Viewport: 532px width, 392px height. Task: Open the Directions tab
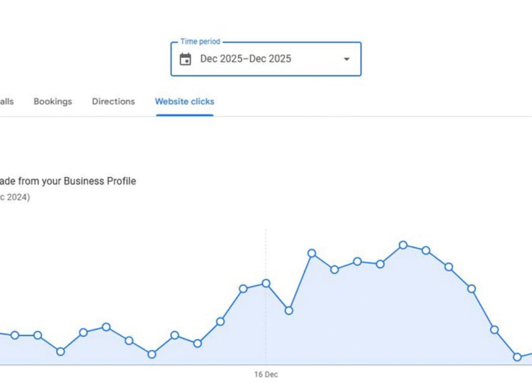coord(113,102)
